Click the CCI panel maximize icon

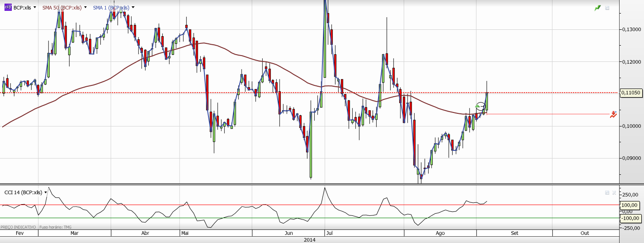tap(607, 192)
